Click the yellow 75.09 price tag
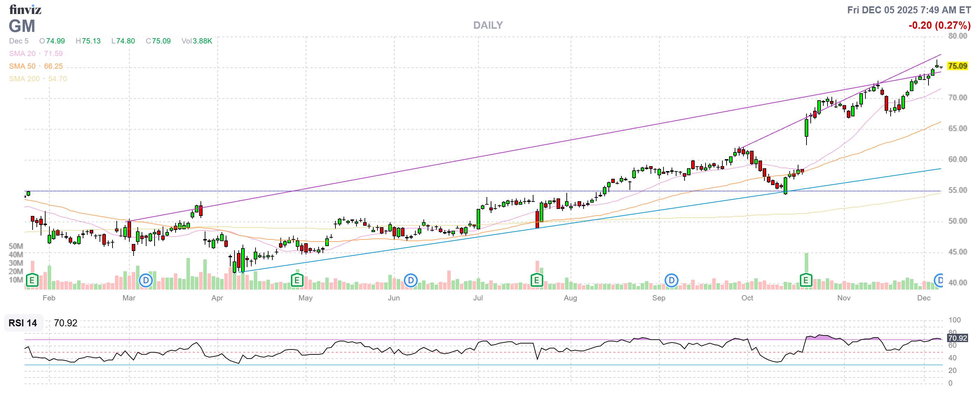This screenshot has height=394, width=980. 957,66
